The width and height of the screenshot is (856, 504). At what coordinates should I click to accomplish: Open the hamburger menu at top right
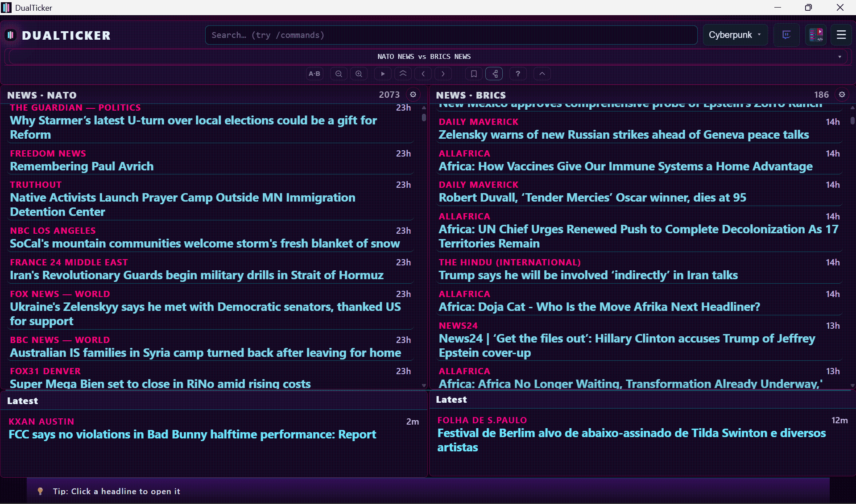coord(841,34)
